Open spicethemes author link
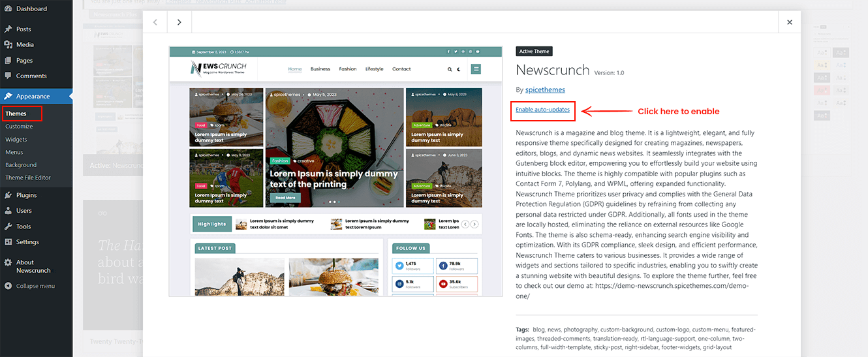868x357 pixels. pos(545,89)
